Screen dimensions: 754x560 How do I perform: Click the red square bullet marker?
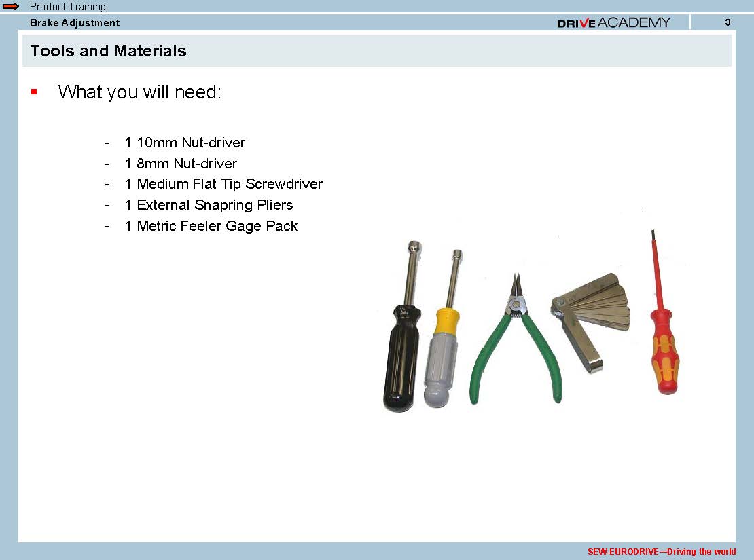coord(34,92)
